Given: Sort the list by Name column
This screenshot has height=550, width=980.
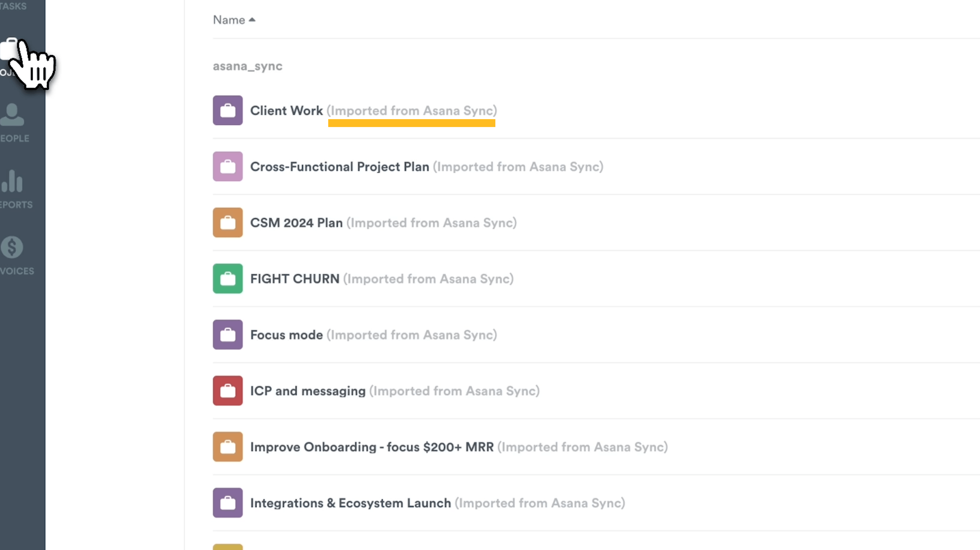Looking at the screenshot, I should 229,20.
